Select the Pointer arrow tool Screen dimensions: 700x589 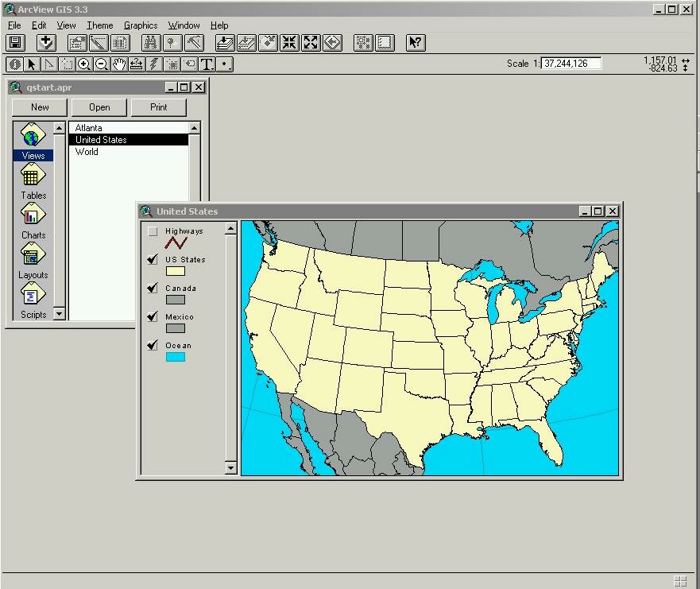pos(32,64)
